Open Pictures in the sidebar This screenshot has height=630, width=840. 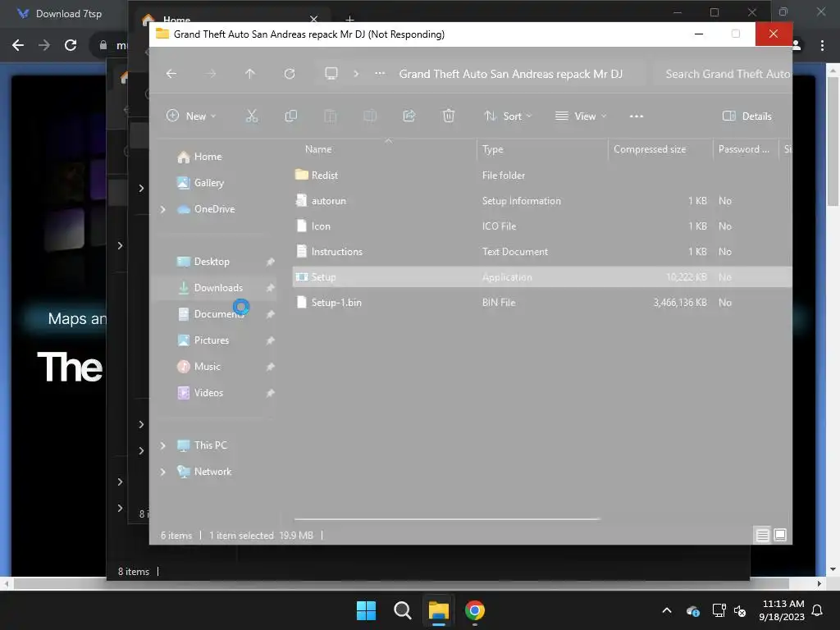pos(203,340)
